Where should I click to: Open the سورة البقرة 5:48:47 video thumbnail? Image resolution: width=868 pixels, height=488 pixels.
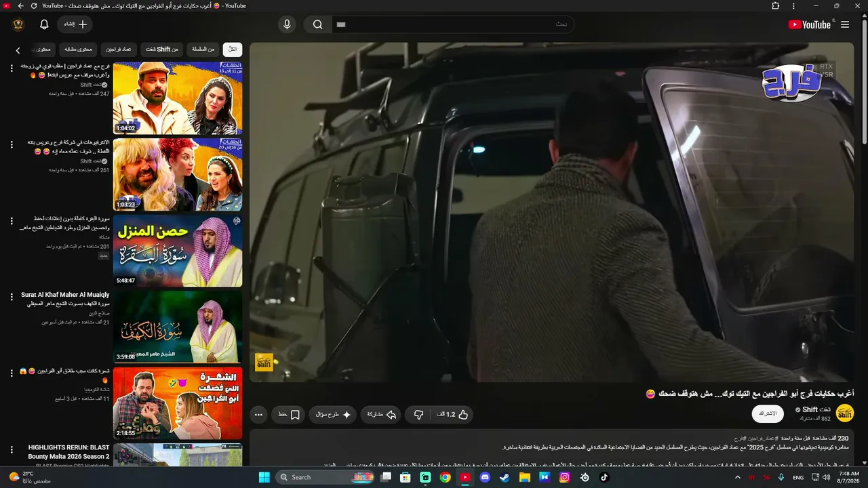pyautogui.click(x=178, y=251)
